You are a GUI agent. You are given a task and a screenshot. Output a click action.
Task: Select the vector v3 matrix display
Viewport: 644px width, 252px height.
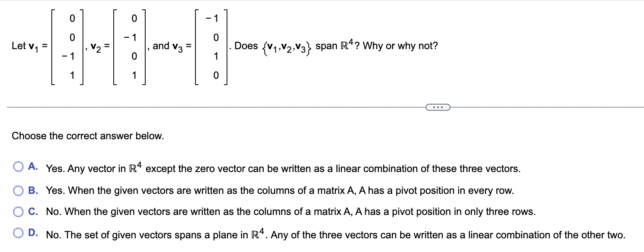pos(210,47)
